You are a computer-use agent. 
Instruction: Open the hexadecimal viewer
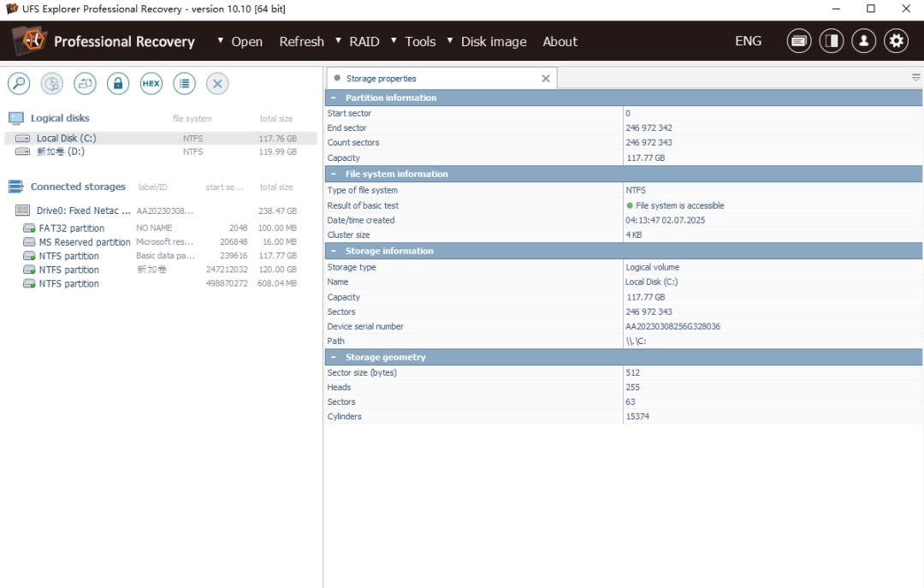(x=151, y=83)
